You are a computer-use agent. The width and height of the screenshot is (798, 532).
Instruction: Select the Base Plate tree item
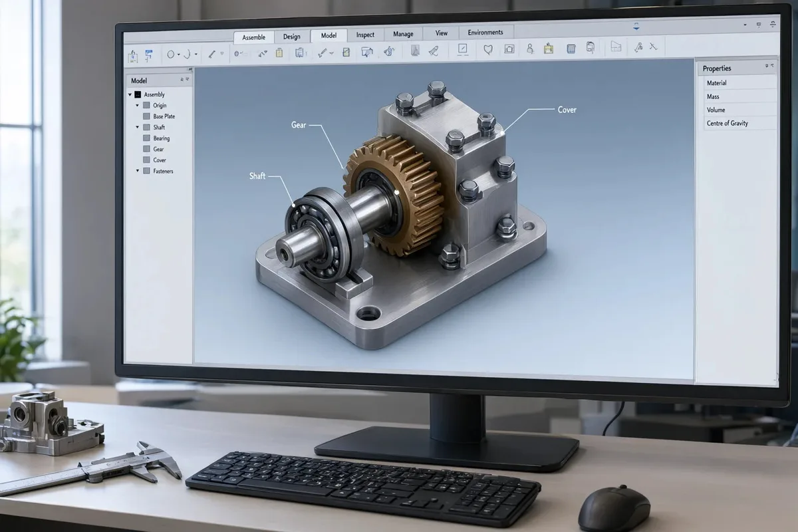pyautogui.click(x=164, y=116)
